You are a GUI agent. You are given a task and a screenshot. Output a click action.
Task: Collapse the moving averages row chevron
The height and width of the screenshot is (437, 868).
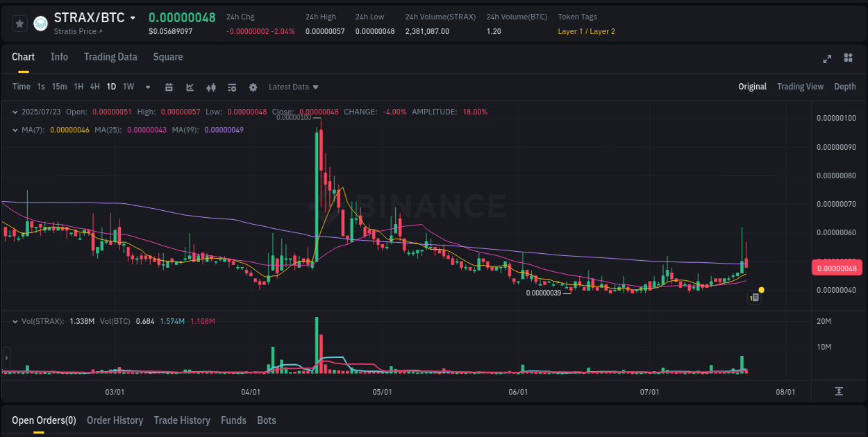tap(15, 129)
